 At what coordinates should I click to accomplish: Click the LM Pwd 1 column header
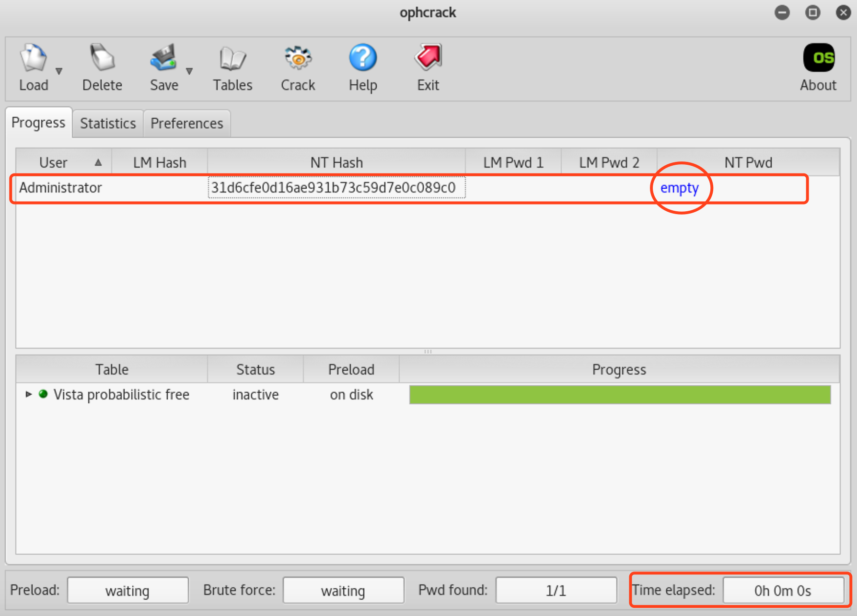[x=513, y=162]
